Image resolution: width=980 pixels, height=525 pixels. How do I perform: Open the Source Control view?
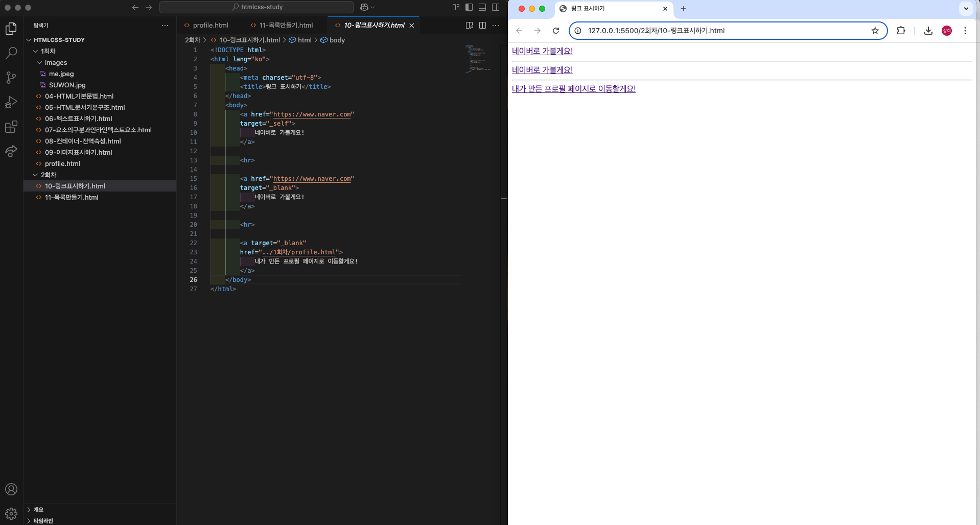point(11,78)
